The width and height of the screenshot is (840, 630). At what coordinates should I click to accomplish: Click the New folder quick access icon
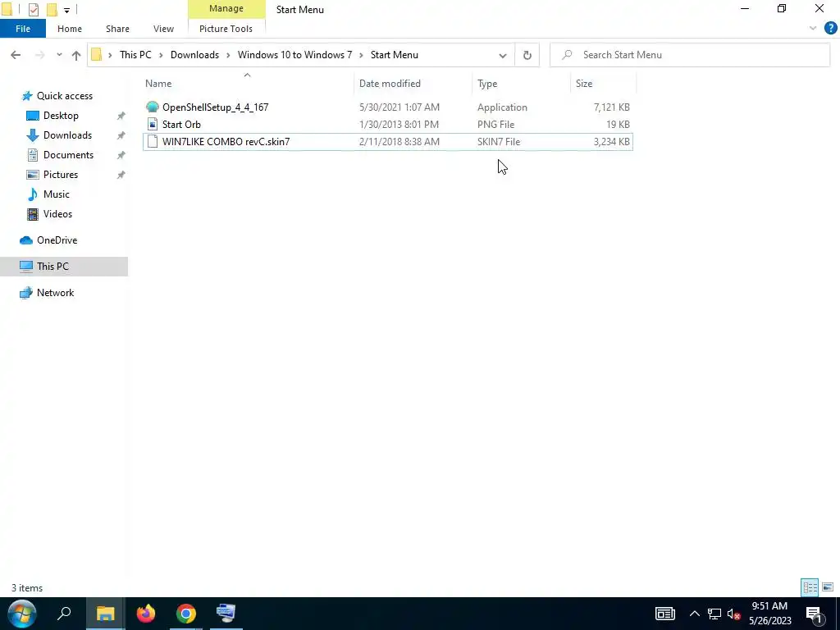[x=52, y=9]
